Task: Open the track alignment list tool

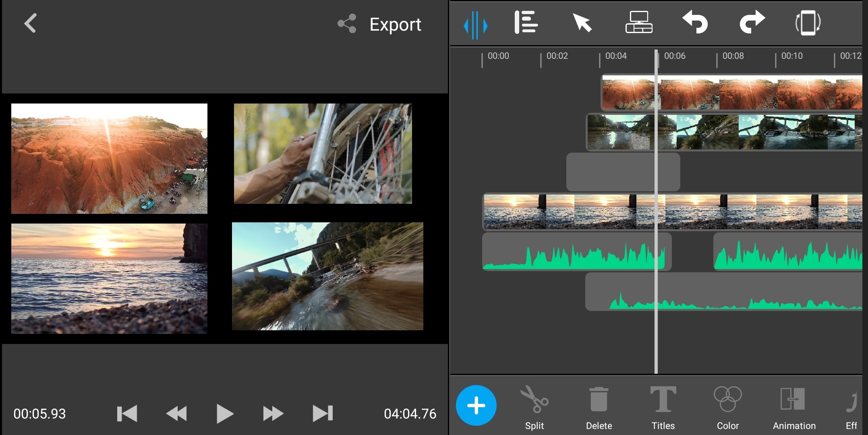Action: tap(526, 23)
